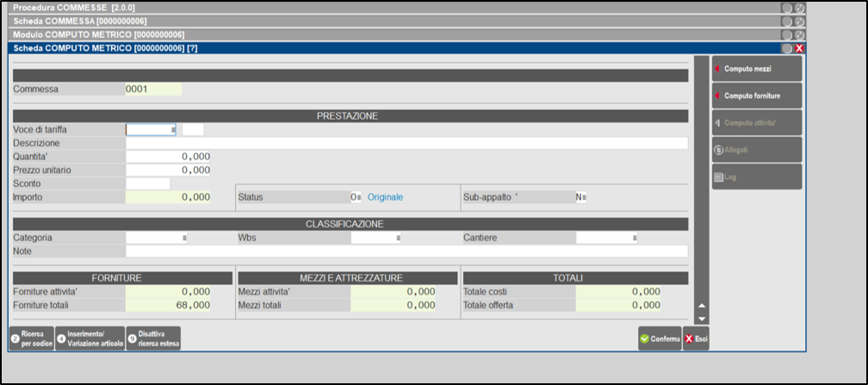Click Inserimento/Variazione articolo button
The image size is (868, 385).
(90, 338)
